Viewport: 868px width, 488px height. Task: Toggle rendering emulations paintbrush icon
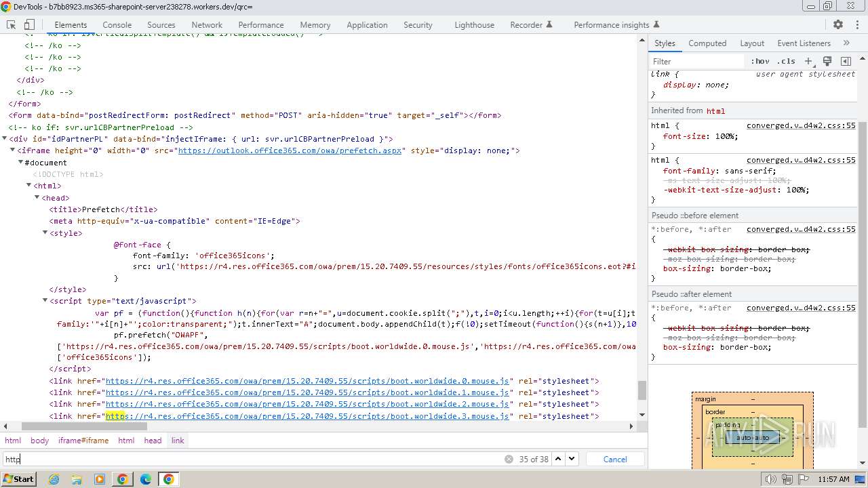pyautogui.click(x=827, y=61)
